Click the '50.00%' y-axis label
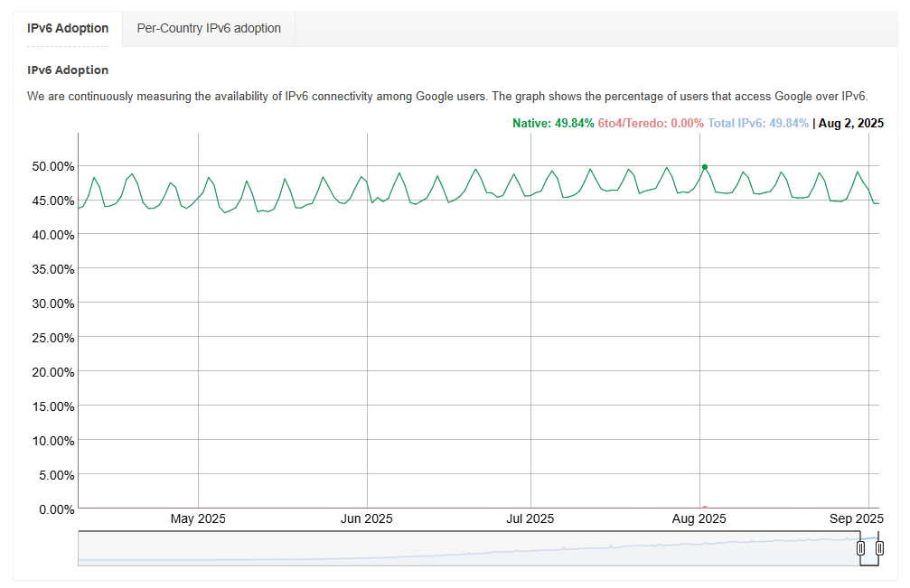The width and height of the screenshot is (910, 588). pyautogui.click(x=53, y=166)
